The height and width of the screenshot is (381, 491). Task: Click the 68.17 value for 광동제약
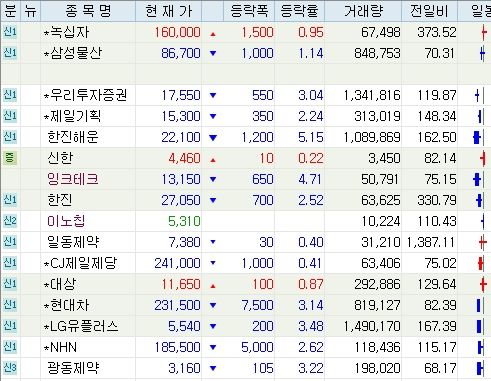[x=440, y=368]
